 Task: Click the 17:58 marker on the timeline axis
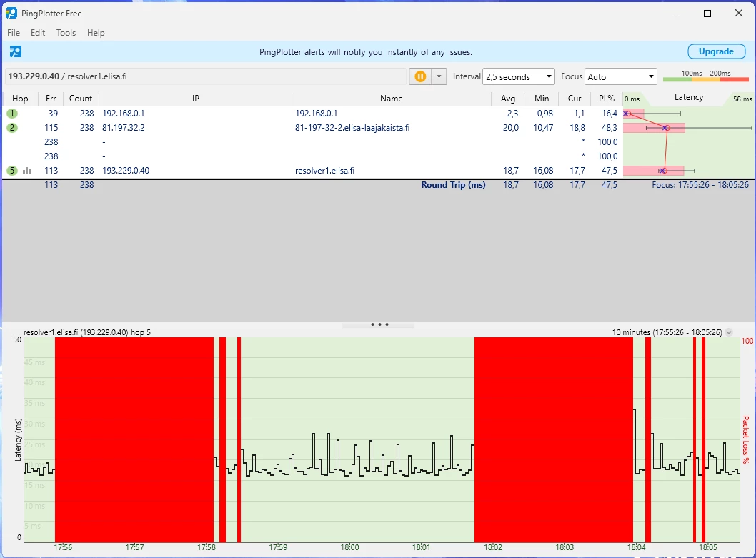(207, 547)
